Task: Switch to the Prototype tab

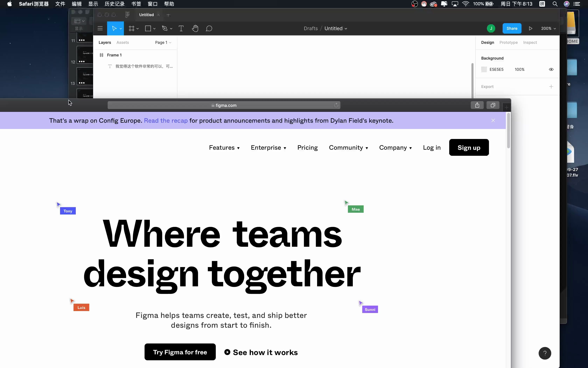Action: 508,42
